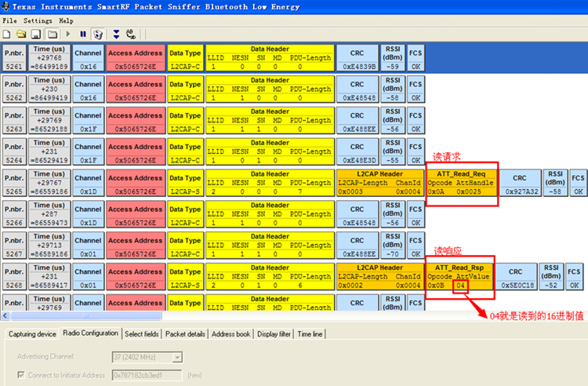Select packet number 5265 cell
This screenshot has width=588, height=386.
tap(14, 183)
